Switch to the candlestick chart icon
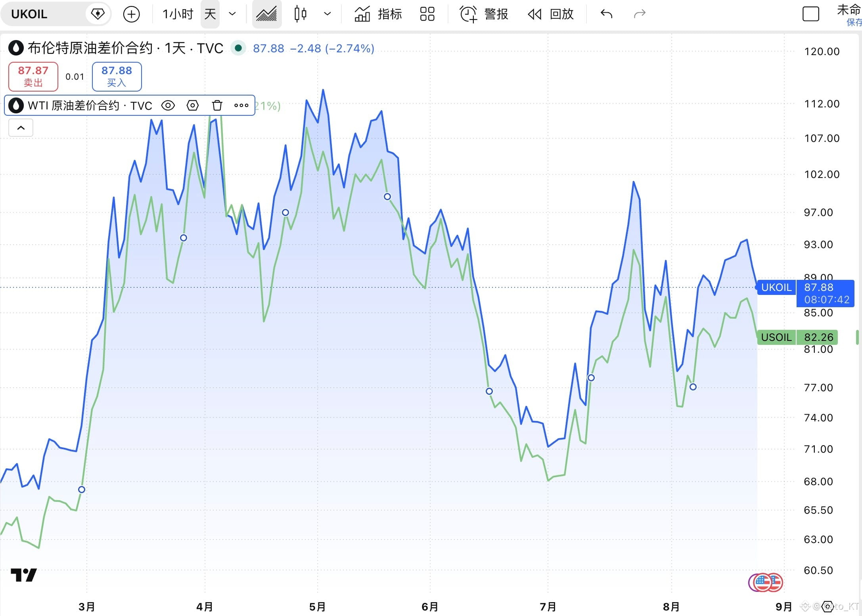 point(301,14)
